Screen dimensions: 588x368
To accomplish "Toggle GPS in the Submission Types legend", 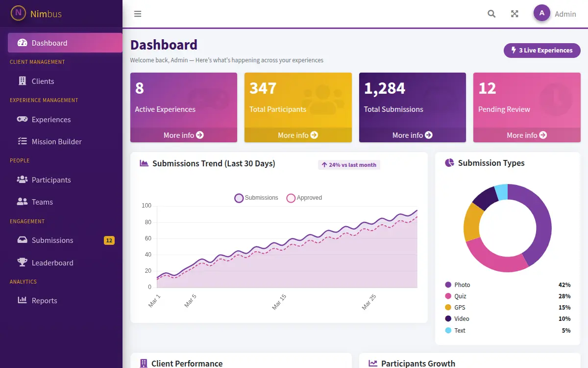I will 508,307.
